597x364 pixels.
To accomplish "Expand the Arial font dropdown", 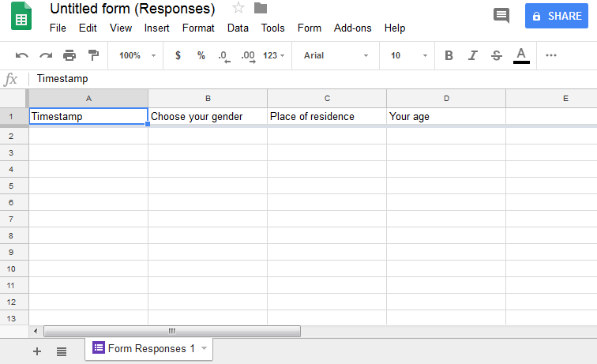I will point(336,55).
